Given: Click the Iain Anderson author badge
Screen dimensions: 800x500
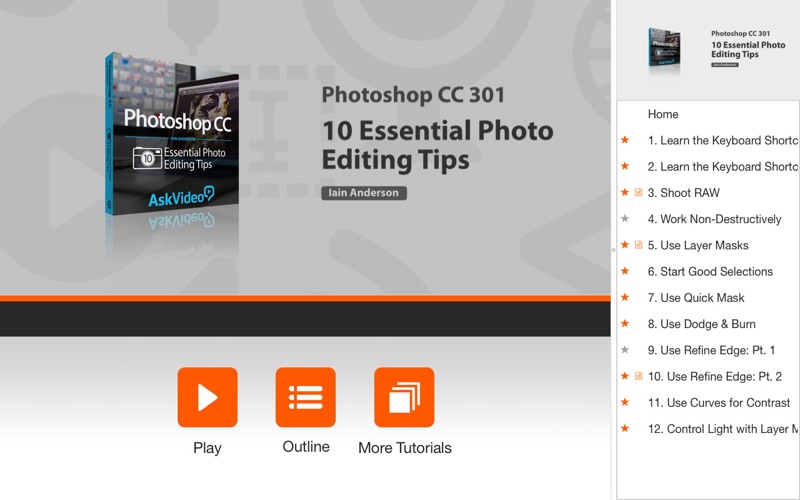Looking at the screenshot, I should (x=364, y=193).
